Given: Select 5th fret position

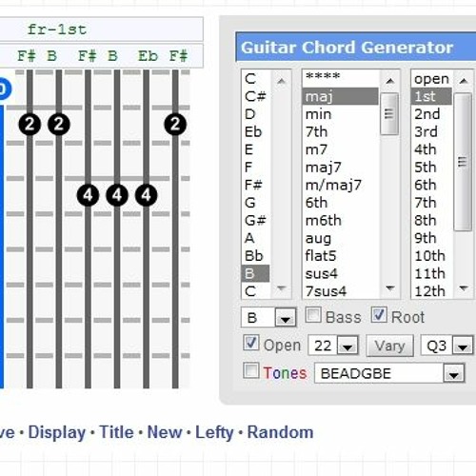Looking at the screenshot, I should 431,168.
